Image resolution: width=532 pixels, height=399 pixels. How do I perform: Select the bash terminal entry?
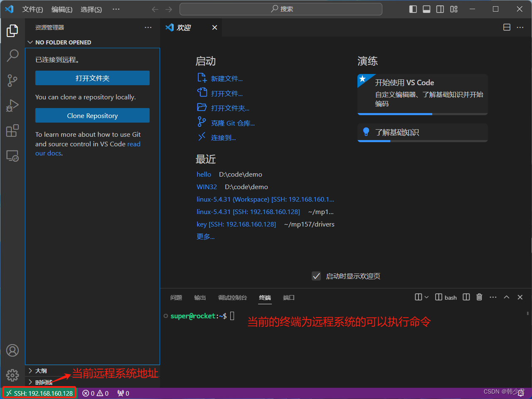[446, 297]
